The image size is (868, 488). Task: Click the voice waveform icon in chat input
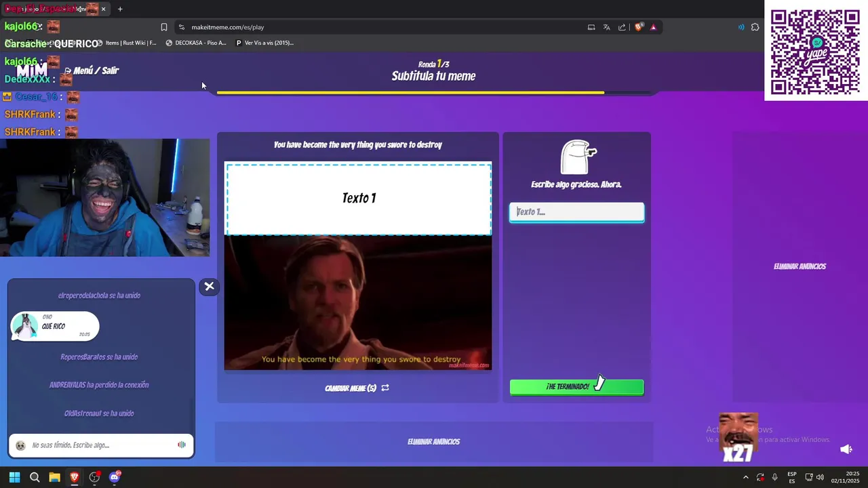[x=182, y=445]
